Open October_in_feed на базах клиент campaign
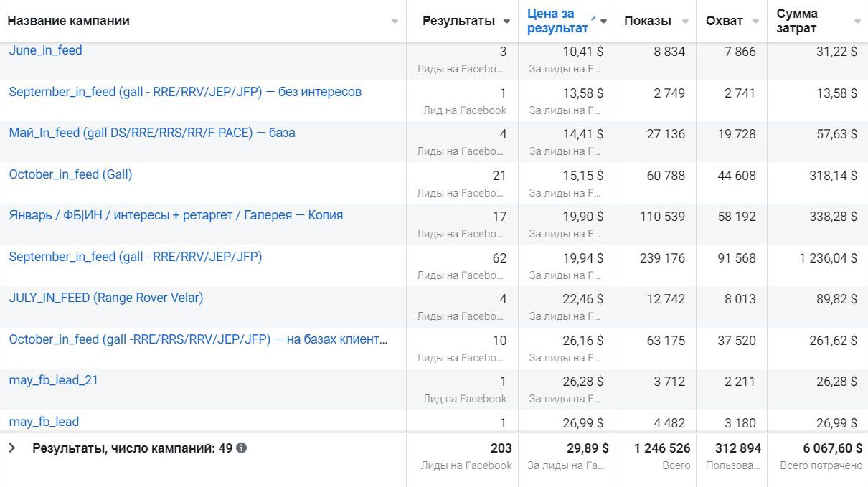This screenshot has width=868, height=487. tap(198, 339)
